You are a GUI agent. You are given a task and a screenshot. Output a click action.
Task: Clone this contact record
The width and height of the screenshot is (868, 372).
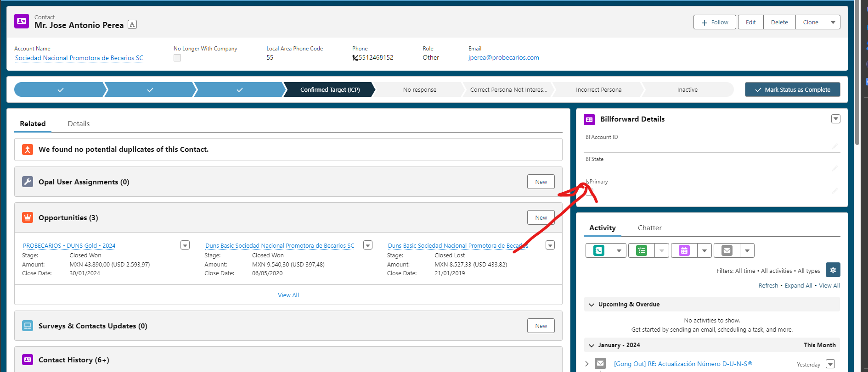(x=811, y=22)
